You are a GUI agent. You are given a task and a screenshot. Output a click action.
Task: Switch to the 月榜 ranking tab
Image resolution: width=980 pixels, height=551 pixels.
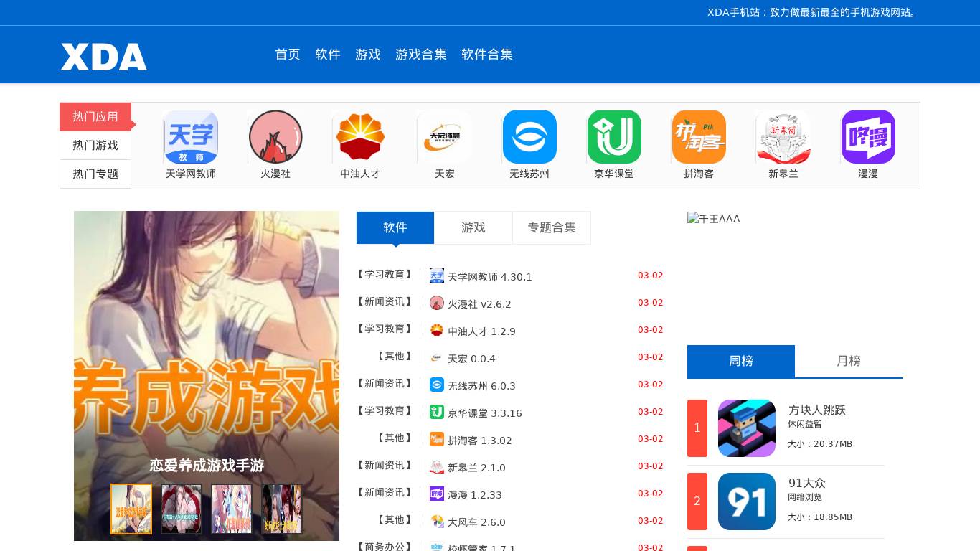(848, 361)
